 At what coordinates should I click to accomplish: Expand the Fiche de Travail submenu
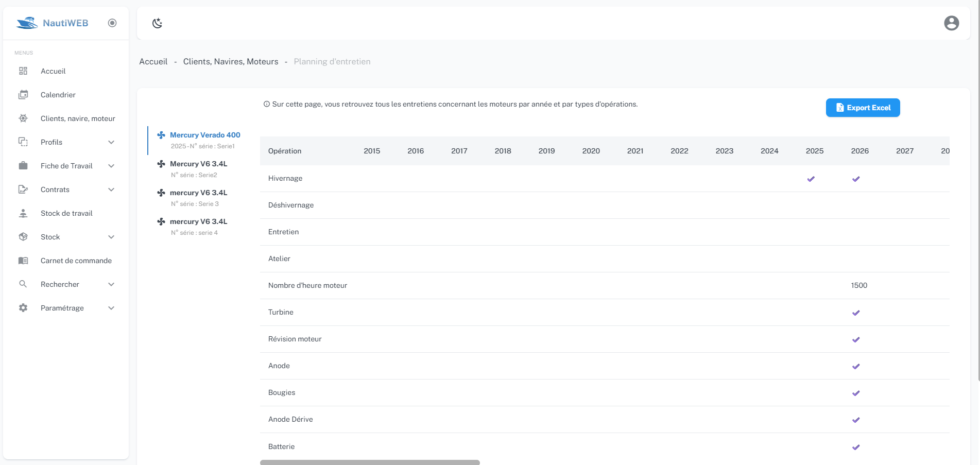pyautogui.click(x=111, y=166)
